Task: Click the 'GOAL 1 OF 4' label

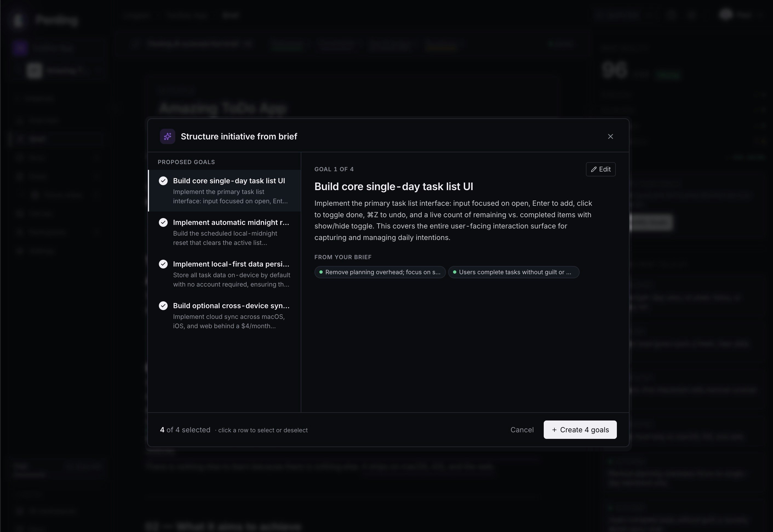Action: pos(334,169)
